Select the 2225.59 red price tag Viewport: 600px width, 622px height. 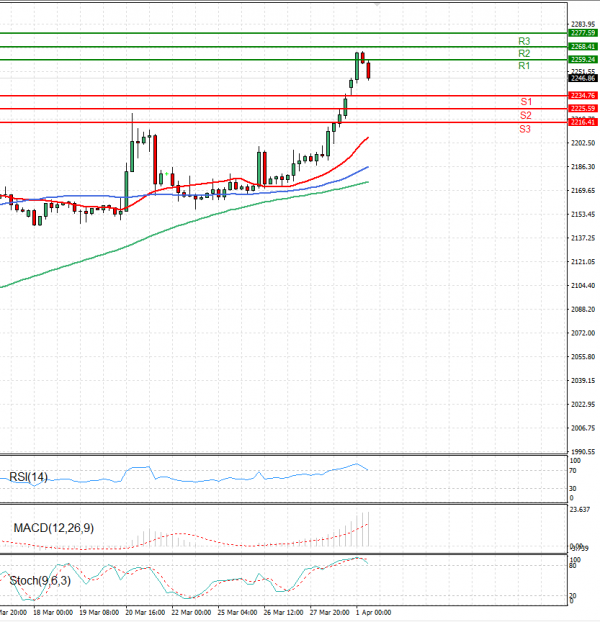(583, 108)
